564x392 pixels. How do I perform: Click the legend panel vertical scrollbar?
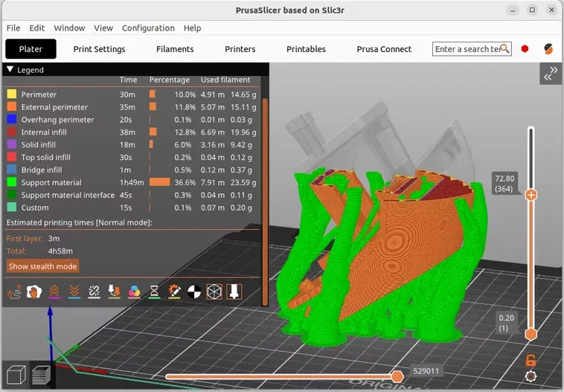(266, 202)
